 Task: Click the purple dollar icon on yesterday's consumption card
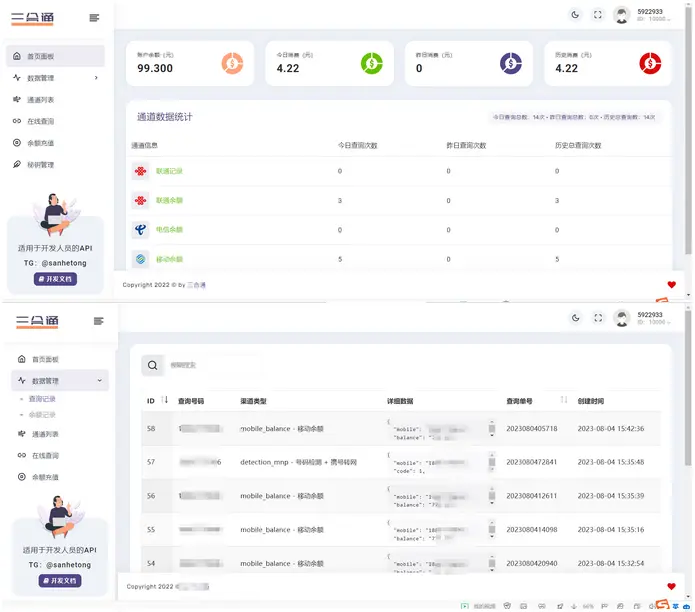(511, 63)
